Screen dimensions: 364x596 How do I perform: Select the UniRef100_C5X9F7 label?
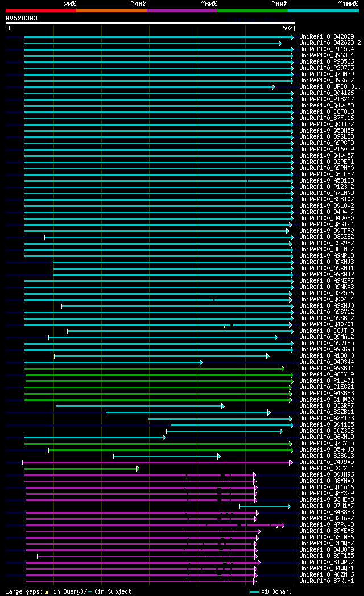coord(326,243)
